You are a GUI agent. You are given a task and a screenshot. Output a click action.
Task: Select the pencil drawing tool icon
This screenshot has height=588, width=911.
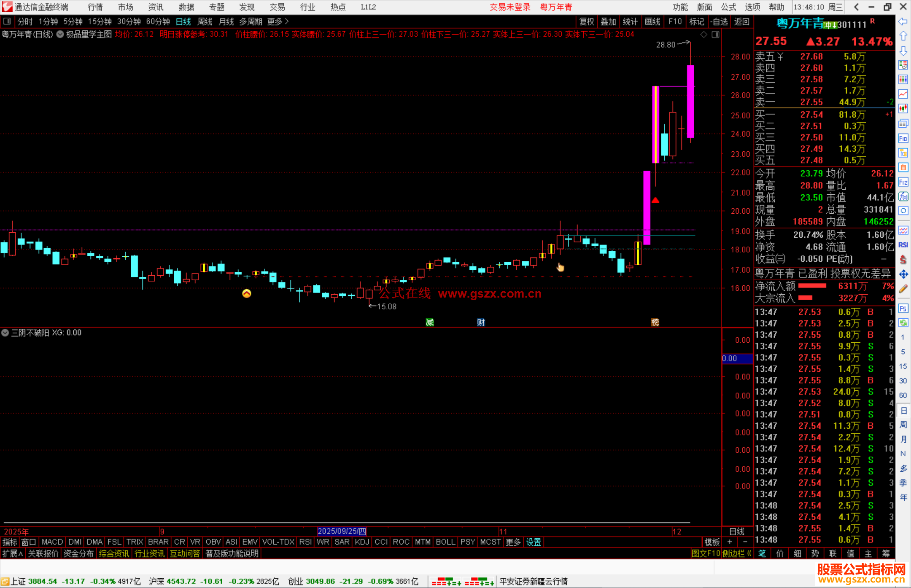903,289
